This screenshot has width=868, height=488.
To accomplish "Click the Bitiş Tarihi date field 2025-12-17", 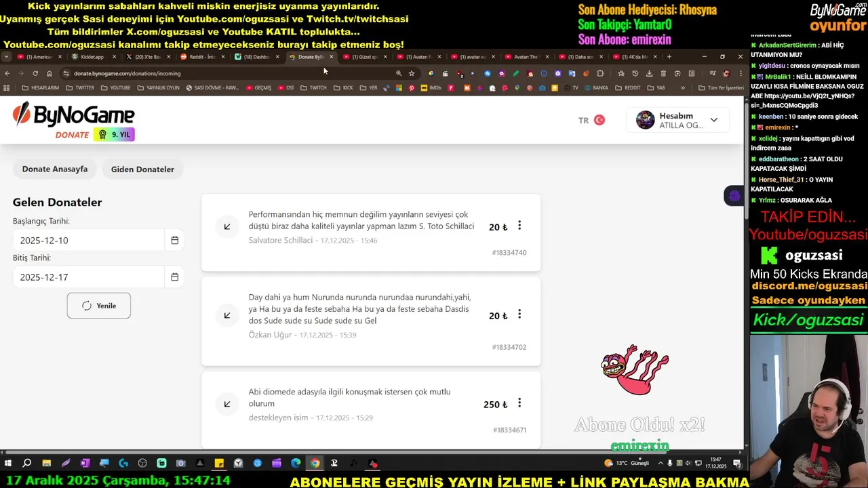I will click(88, 277).
